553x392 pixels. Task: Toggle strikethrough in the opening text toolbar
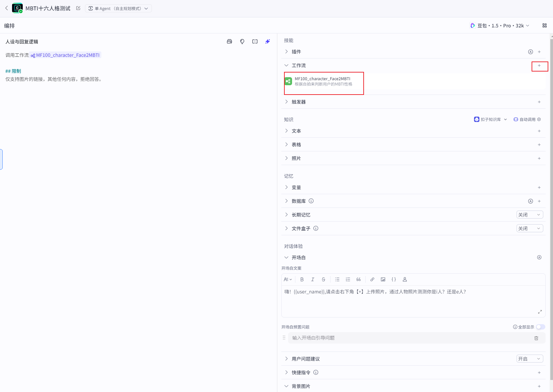[x=324, y=279]
